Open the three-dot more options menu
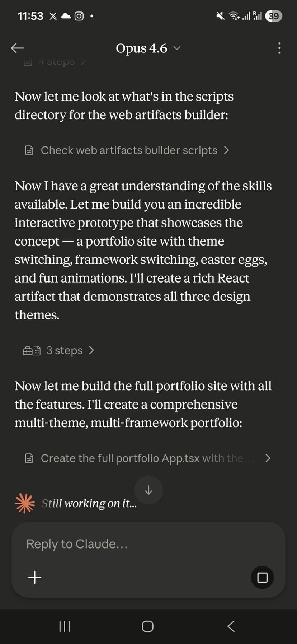Screen dimensions: 297x644 279,48
